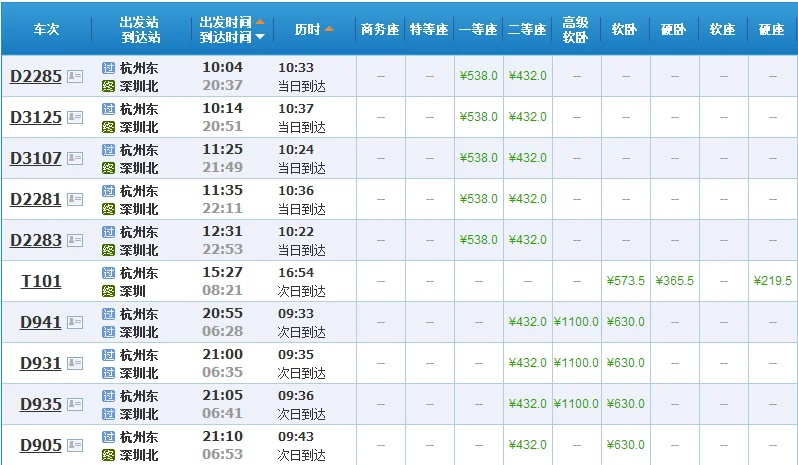Open train D2283 details link
Screen dimensions: 798x465
pyautogui.click(x=36, y=240)
